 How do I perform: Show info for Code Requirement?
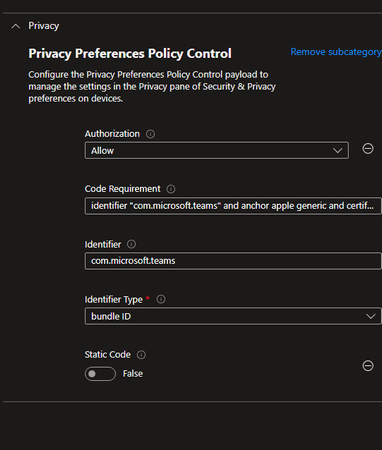click(171, 189)
